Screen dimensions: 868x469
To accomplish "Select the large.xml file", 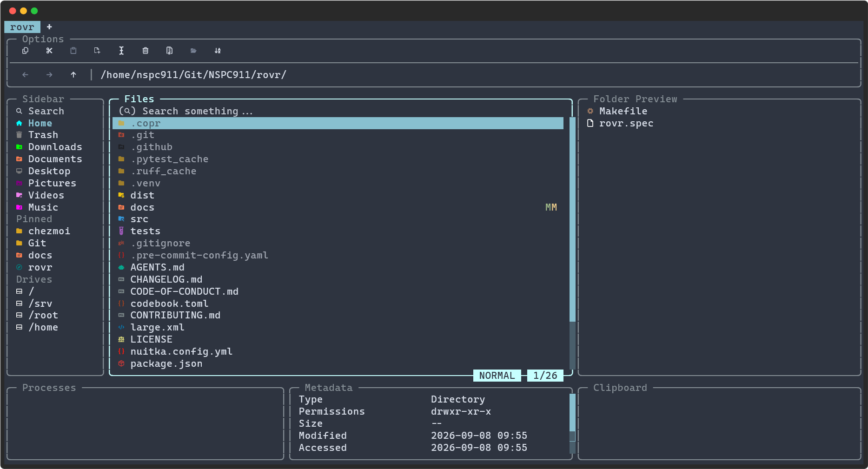I will tap(338, 327).
